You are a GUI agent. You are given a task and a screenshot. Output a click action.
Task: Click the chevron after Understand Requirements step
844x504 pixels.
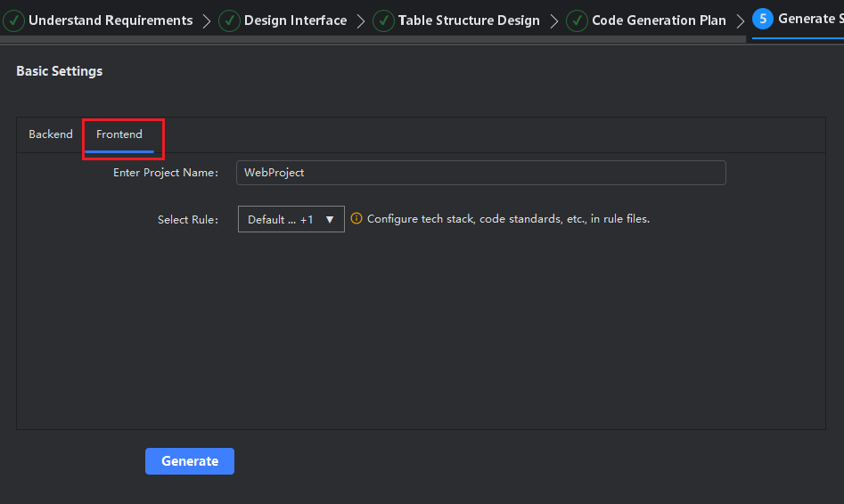point(207,21)
